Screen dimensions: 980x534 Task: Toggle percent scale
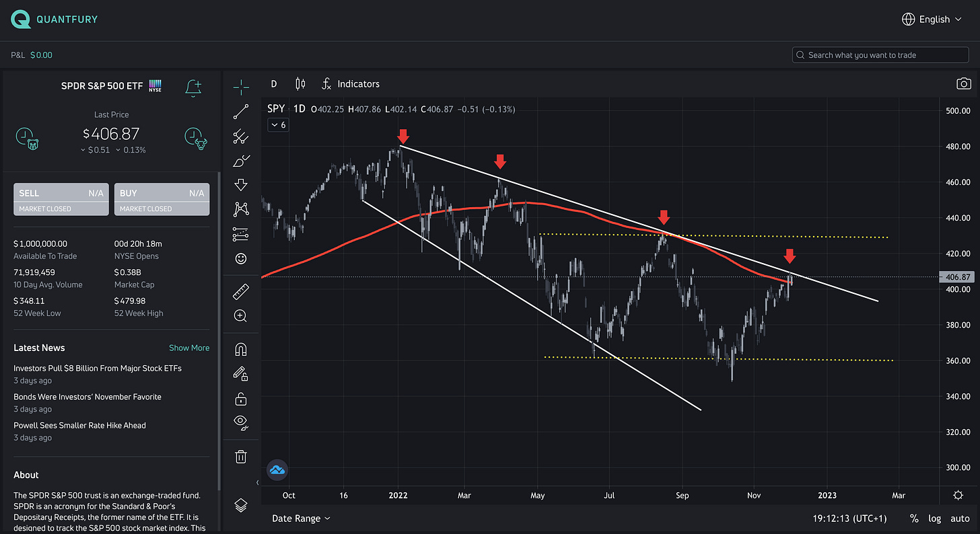(x=914, y=519)
